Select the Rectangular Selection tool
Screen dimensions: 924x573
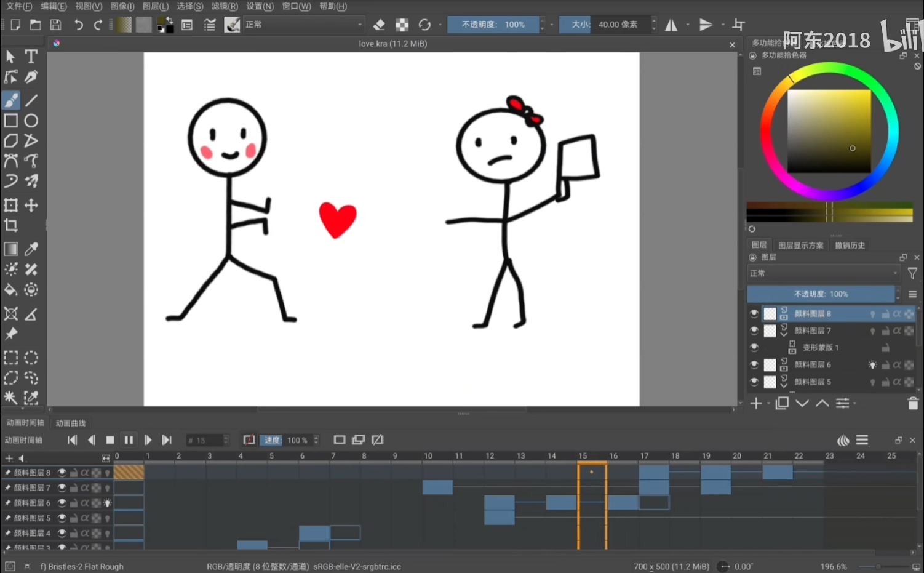click(x=11, y=358)
